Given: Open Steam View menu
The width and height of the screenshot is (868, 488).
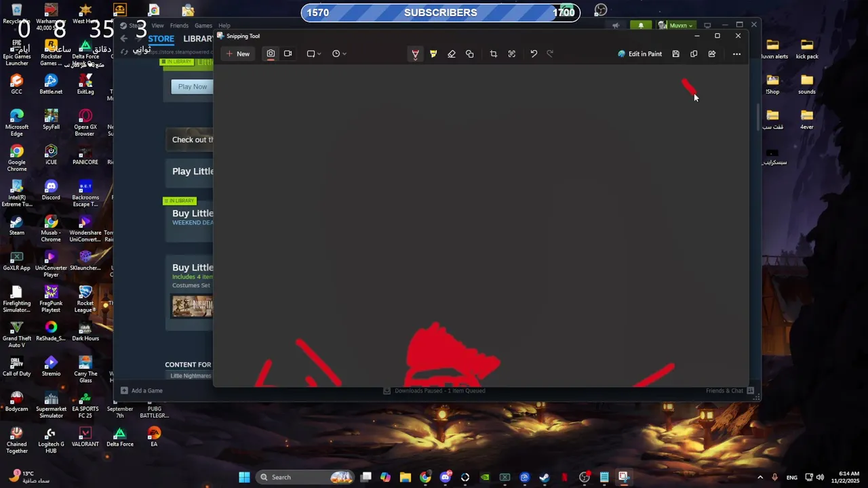Looking at the screenshot, I should pos(157,26).
